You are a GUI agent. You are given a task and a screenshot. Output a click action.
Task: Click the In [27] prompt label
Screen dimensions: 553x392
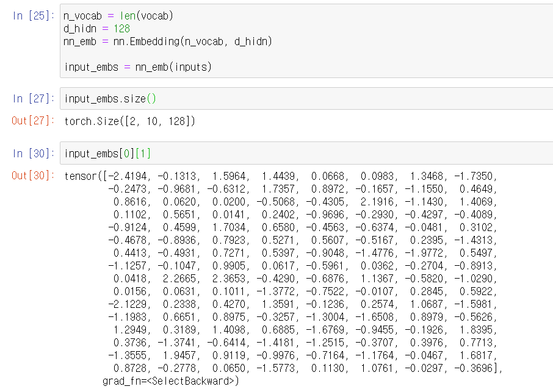(x=33, y=99)
